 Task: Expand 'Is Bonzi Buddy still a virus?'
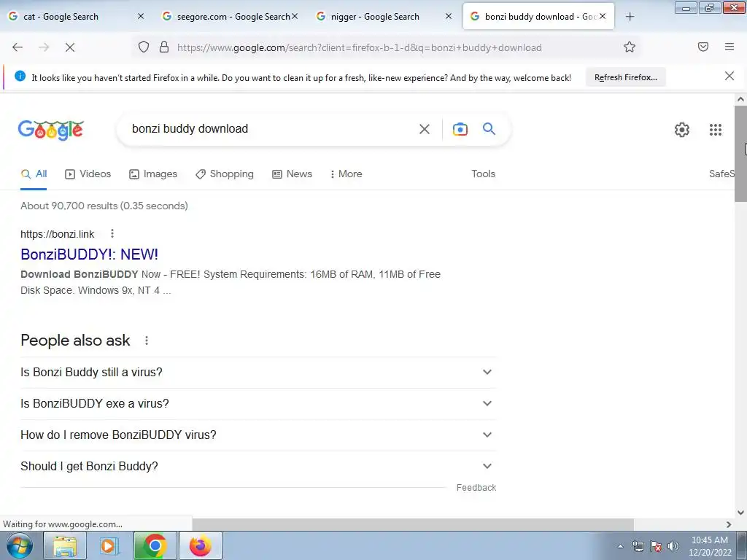click(x=259, y=373)
